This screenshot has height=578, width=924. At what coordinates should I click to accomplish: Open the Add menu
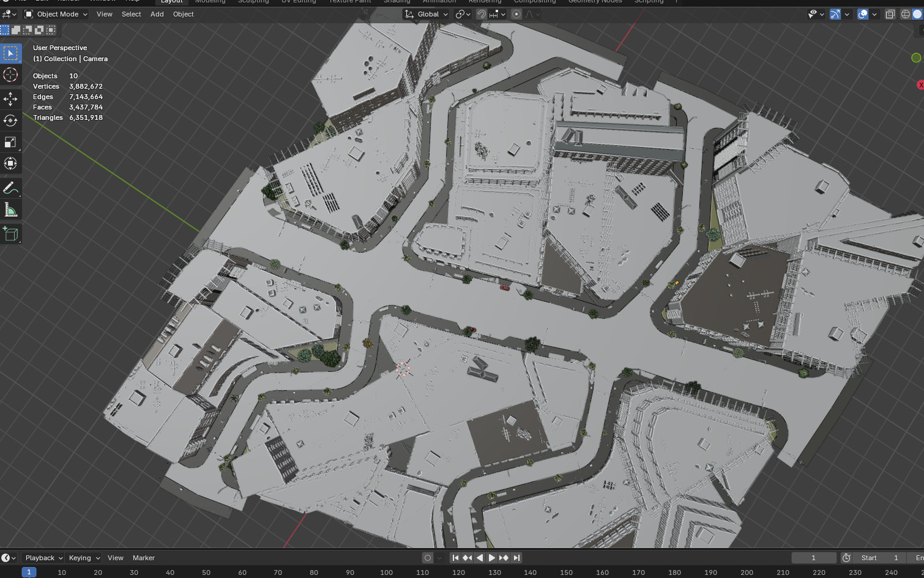(157, 14)
